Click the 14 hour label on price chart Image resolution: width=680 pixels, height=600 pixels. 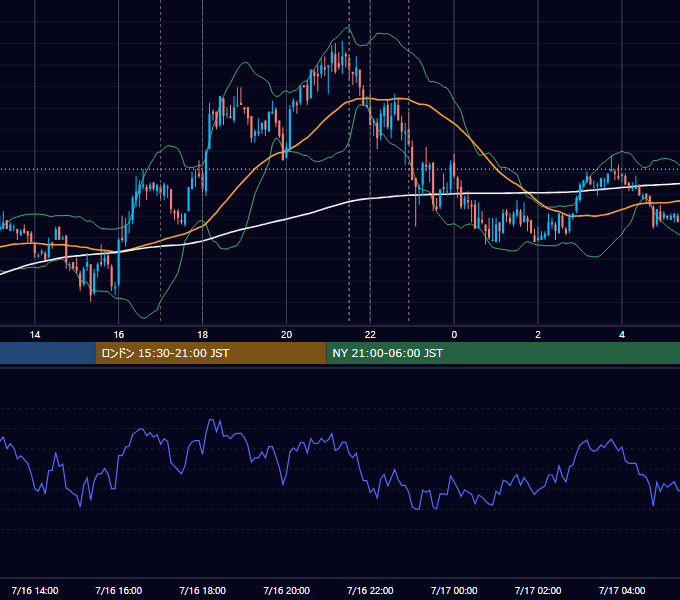coord(35,335)
